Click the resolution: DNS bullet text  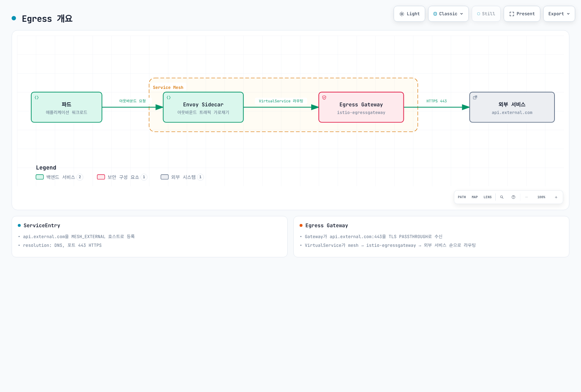pos(62,245)
